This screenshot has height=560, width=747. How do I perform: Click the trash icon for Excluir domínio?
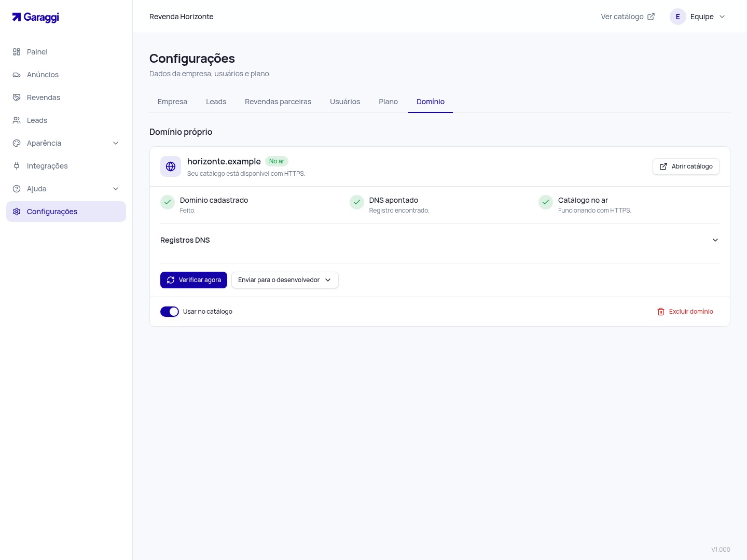[661, 312]
